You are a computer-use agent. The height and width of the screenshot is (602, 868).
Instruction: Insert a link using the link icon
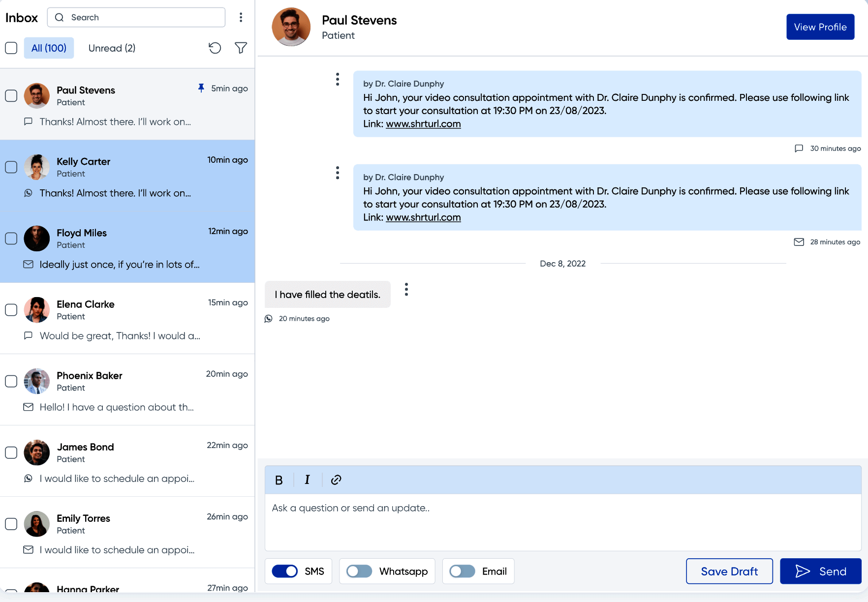(336, 480)
